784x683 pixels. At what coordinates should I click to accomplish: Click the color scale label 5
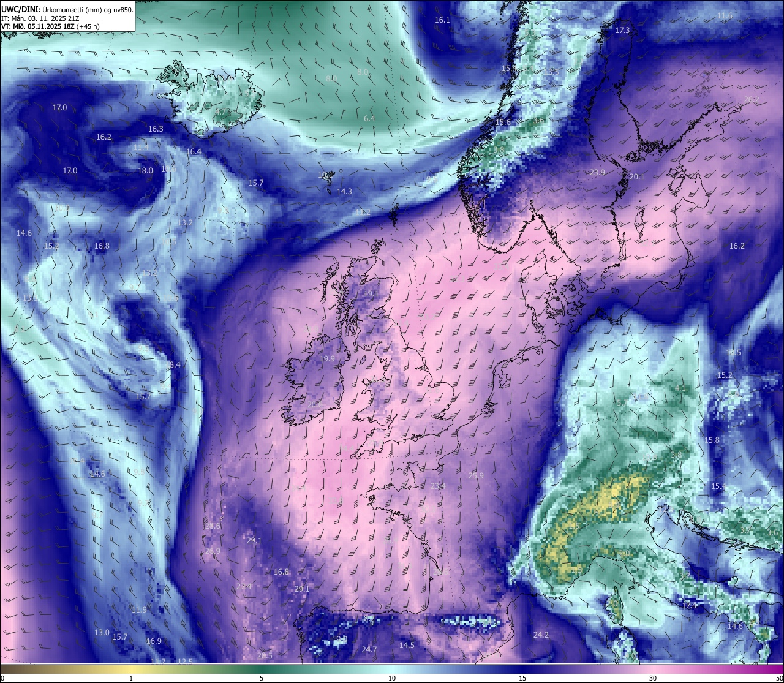coord(262,678)
